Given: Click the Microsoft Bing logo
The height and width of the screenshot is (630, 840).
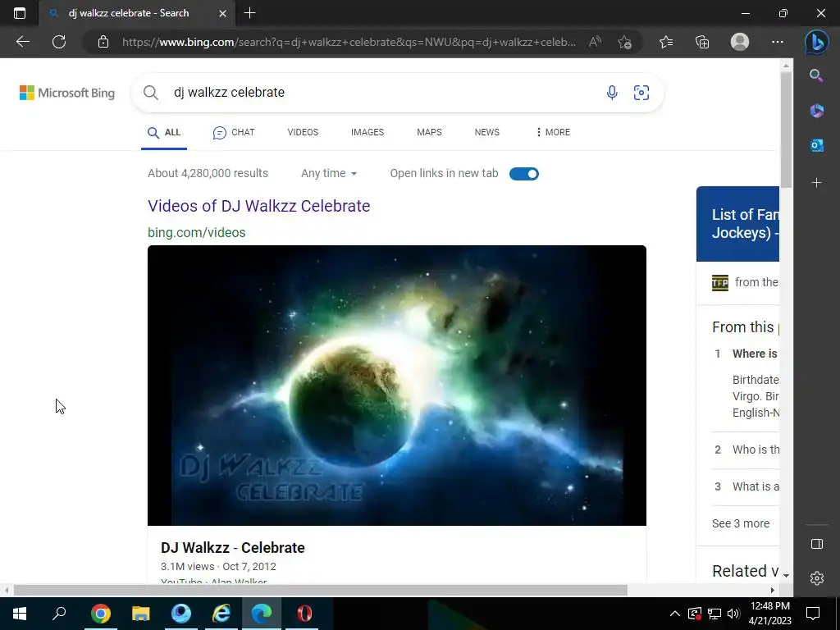Looking at the screenshot, I should pyautogui.click(x=67, y=93).
